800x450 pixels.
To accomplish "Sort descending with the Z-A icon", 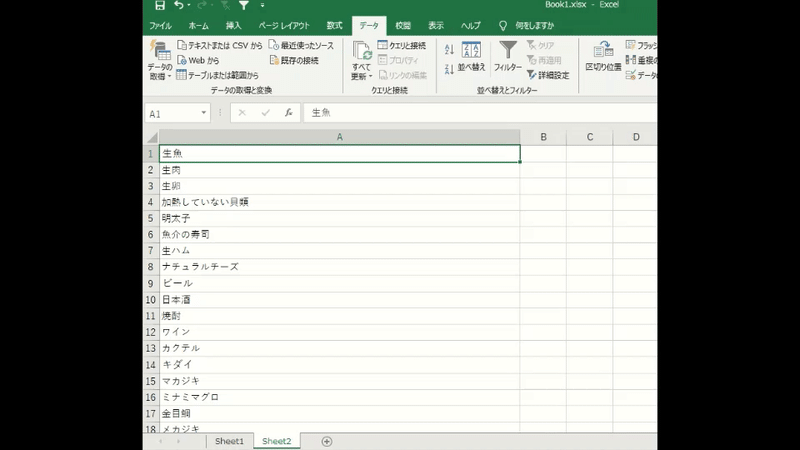I will point(449,69).
